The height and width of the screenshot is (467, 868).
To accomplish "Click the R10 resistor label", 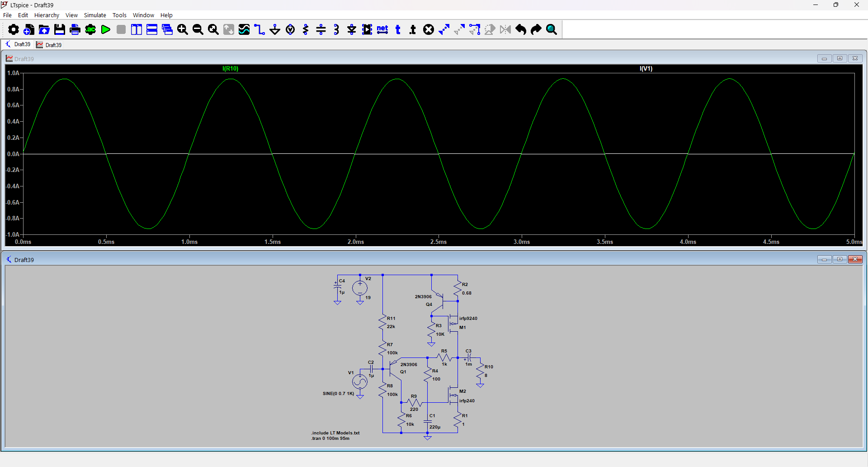I will (489, 367).
